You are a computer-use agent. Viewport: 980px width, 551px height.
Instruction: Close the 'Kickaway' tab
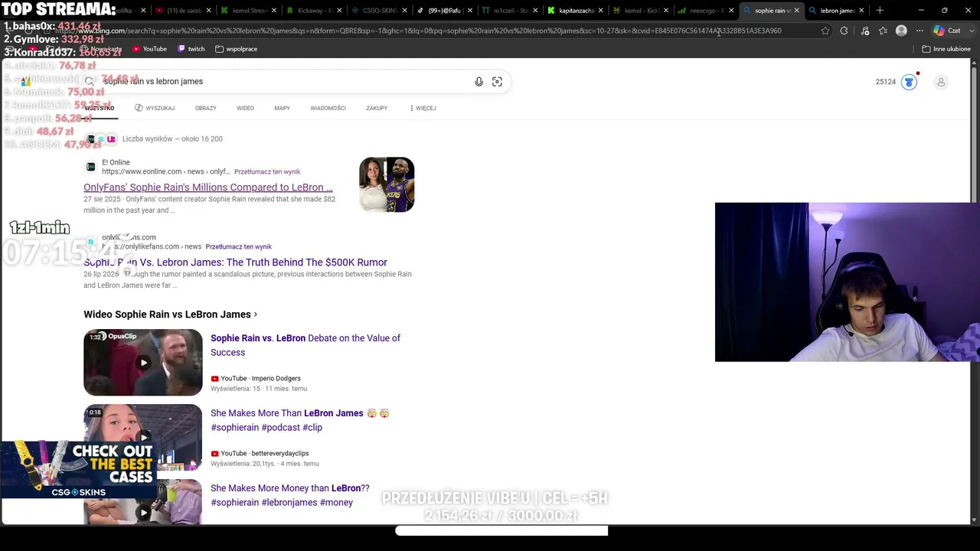coord(339,11)
